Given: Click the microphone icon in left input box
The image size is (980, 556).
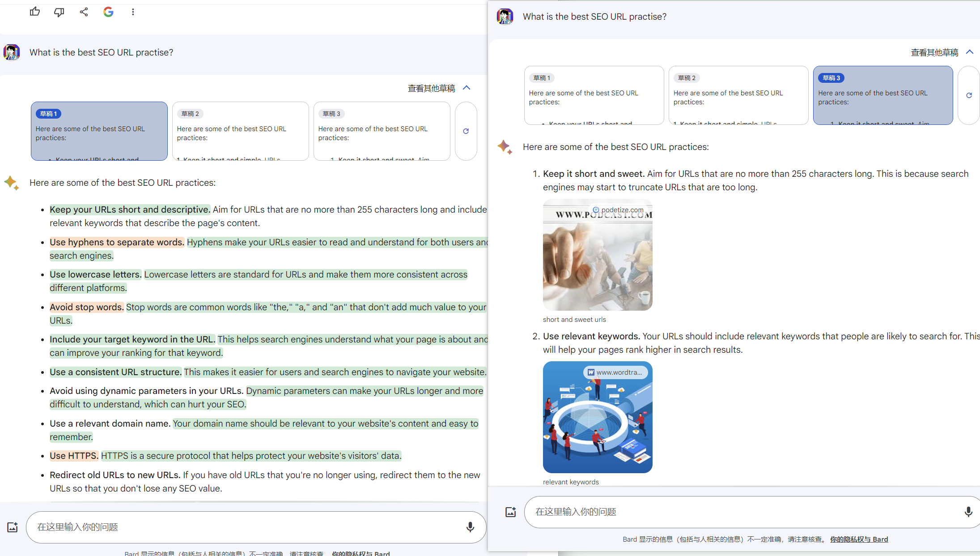Looking at the screenshot, I should tap(470, 527).
